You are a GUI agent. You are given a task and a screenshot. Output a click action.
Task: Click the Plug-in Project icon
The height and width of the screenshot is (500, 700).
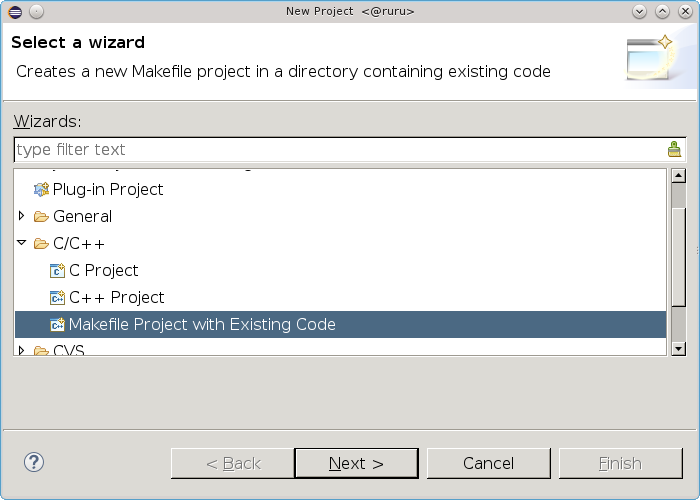click(x=41, y=189)
